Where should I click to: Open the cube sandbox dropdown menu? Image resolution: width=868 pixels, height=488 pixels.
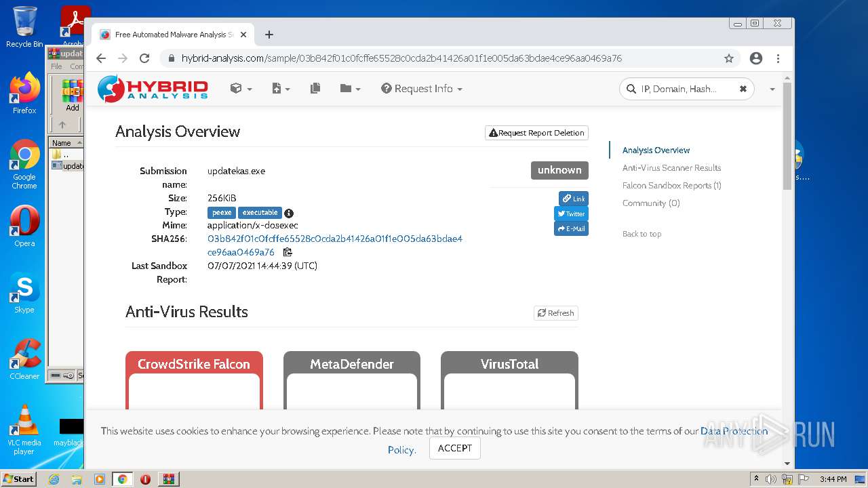pyautogui.click(x=241, y=89)
